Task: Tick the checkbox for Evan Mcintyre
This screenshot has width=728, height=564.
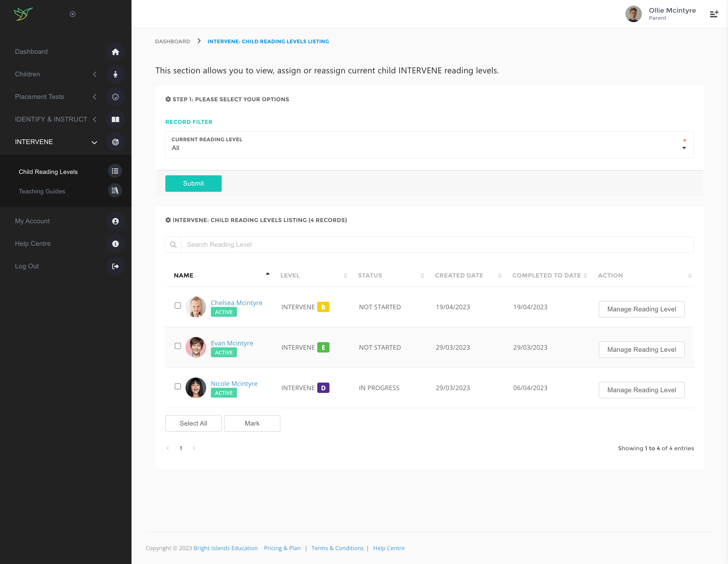Action: click(x=178, y=346)
